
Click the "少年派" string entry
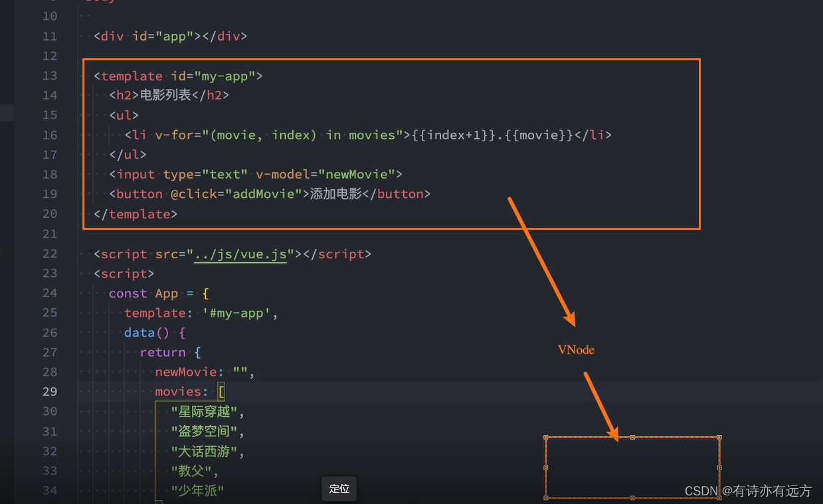pyautogui.click(x=198, y=491)
